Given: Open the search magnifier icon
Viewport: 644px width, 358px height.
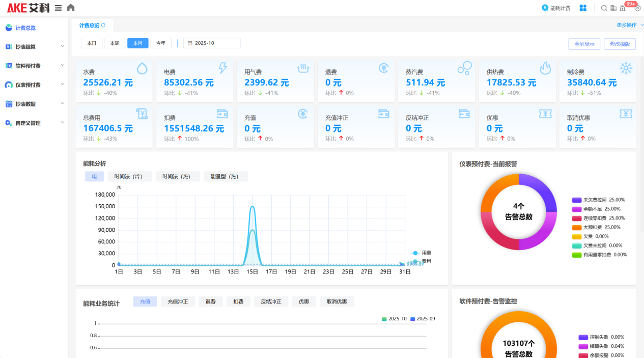Looking at the screenshot, I should 604,8.
